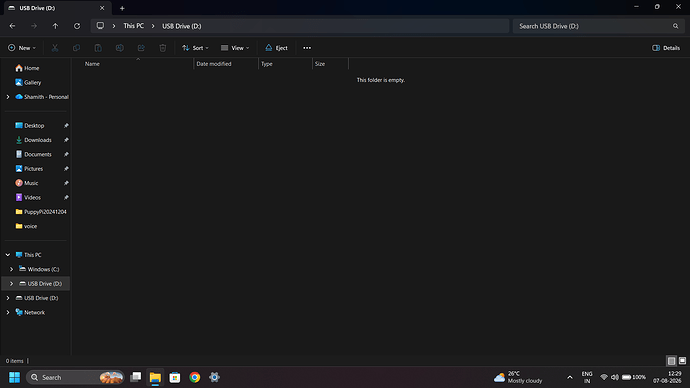Go back with the Back arrow

tap(12, 26)
